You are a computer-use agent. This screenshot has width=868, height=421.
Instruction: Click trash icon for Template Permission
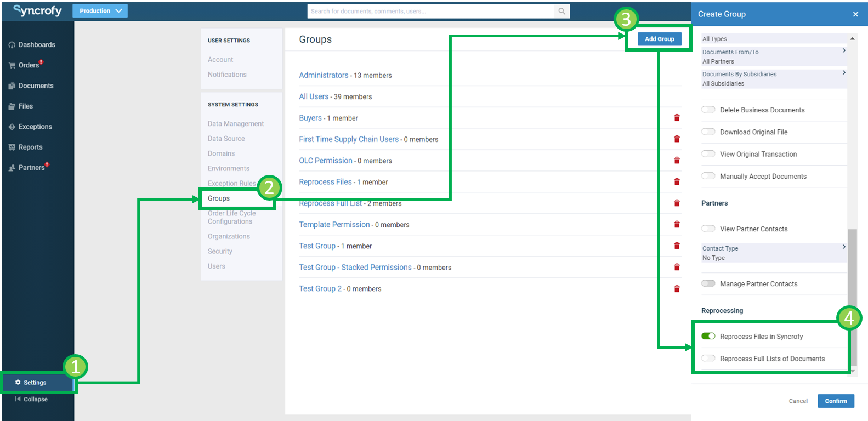677,225
